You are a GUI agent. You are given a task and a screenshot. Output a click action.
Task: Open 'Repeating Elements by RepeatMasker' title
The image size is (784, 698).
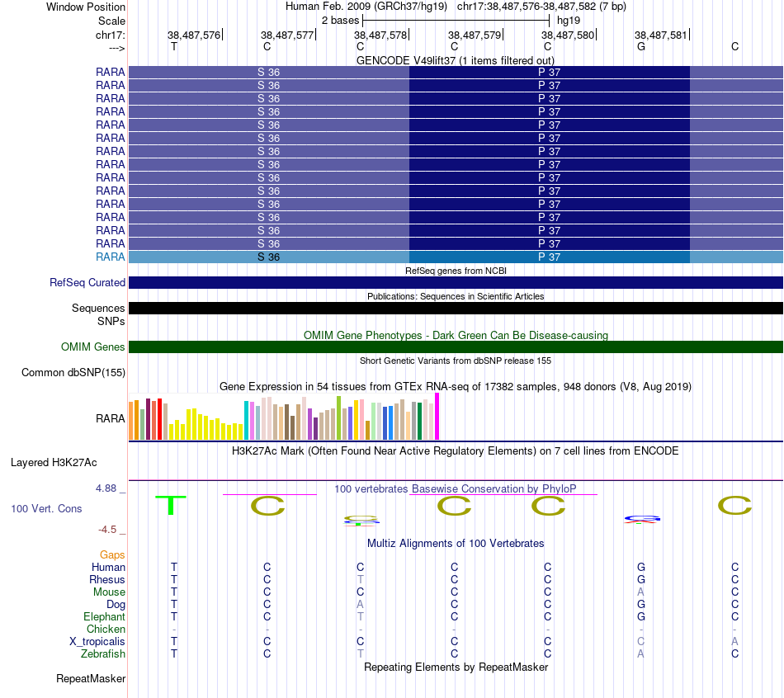pos(456,667)
